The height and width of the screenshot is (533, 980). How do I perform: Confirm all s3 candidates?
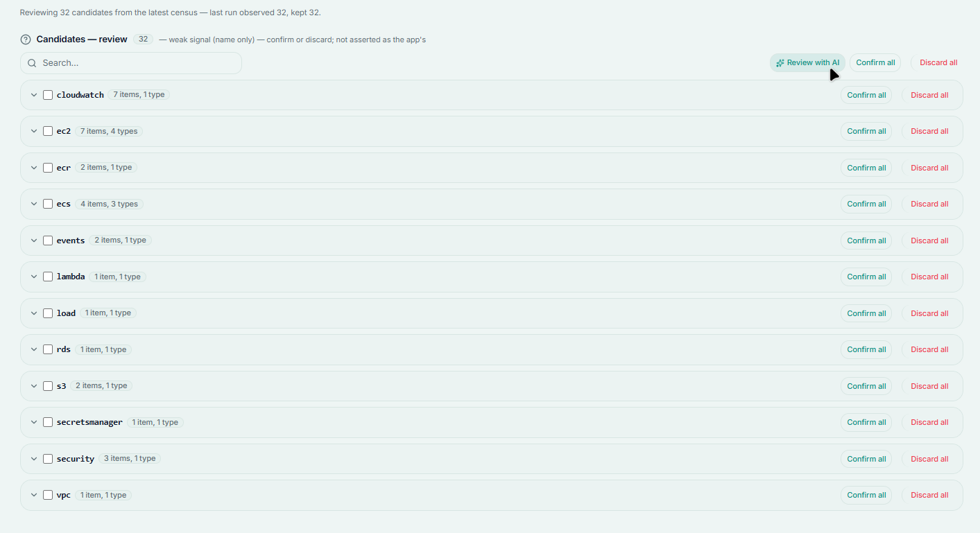[866, 386]
